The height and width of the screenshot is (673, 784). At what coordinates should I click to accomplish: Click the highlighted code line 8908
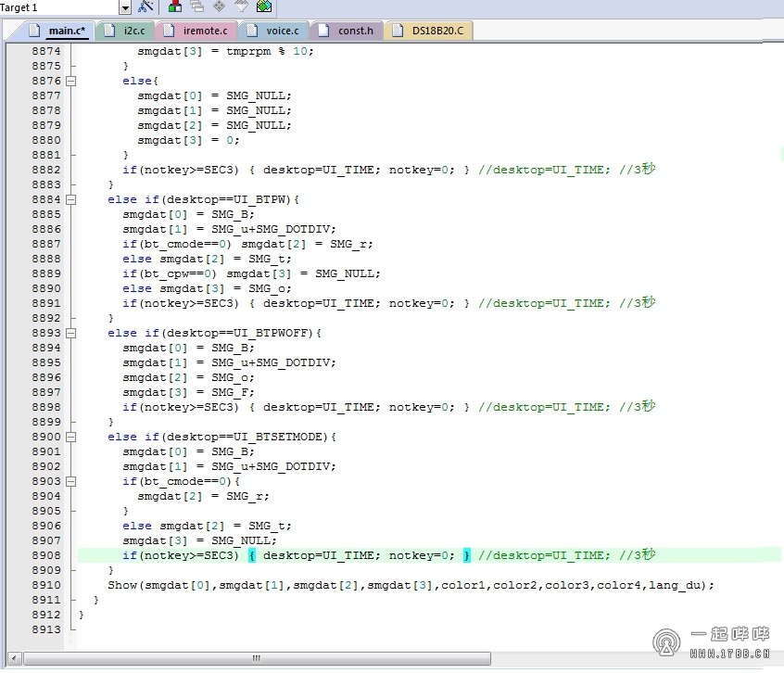[371, 555]
